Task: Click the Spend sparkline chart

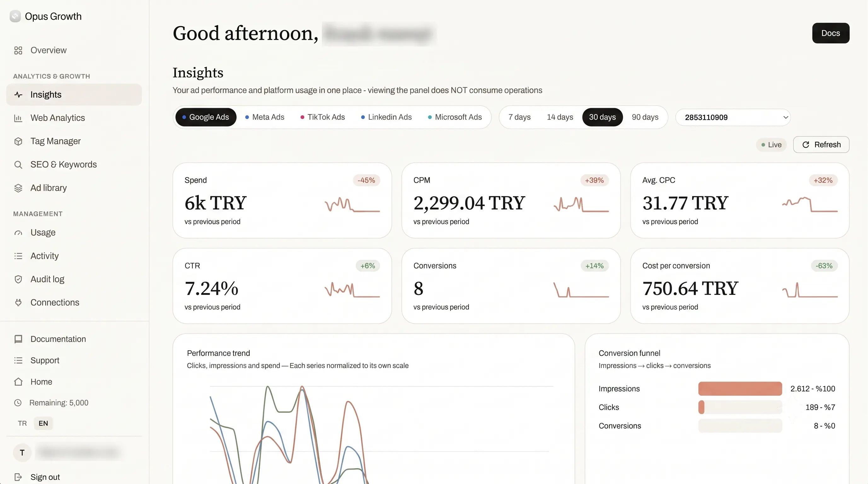Action: 352,205
